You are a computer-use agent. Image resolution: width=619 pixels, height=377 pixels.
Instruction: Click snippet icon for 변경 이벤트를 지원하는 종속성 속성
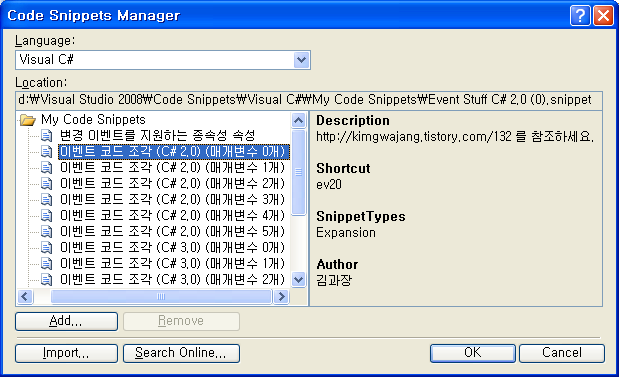click(x=47, y=136)
